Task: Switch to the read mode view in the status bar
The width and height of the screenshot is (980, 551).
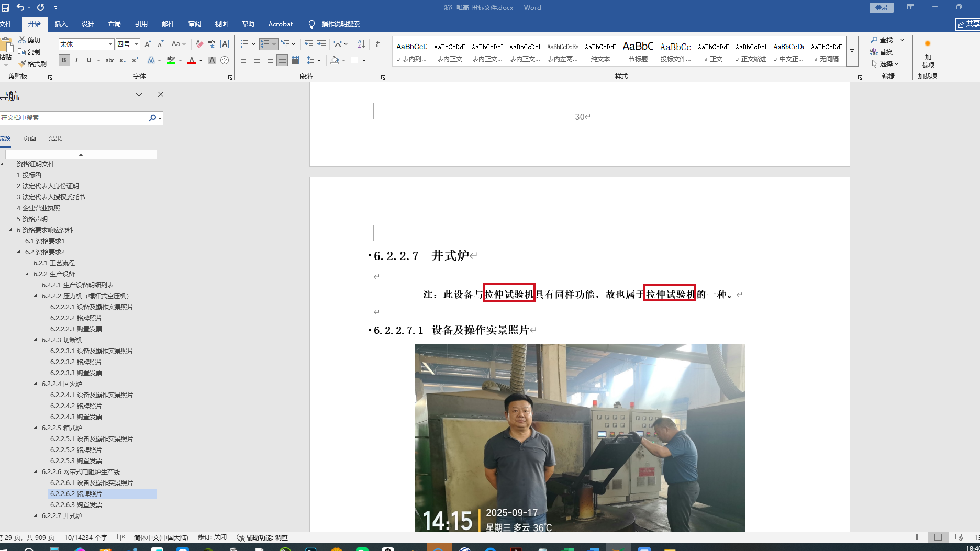Action: pyautogui.click(x=917, y=537)
